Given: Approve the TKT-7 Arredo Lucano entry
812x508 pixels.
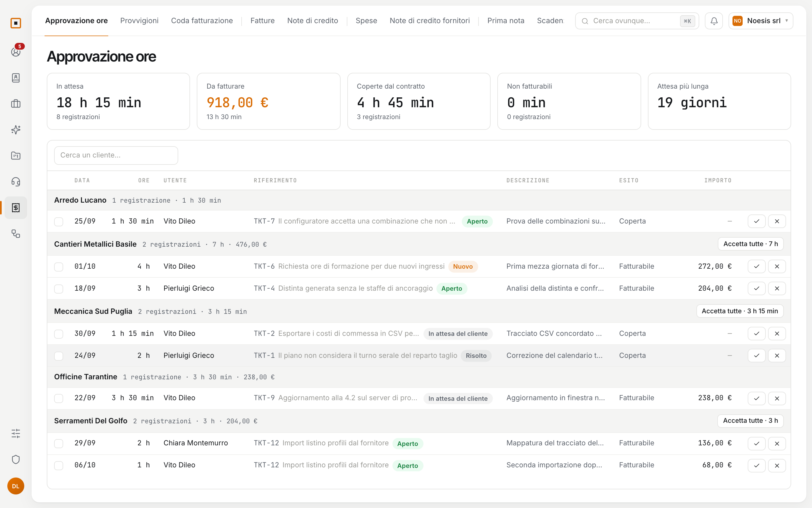Looking at the screenshot, I should coord(756,222).
